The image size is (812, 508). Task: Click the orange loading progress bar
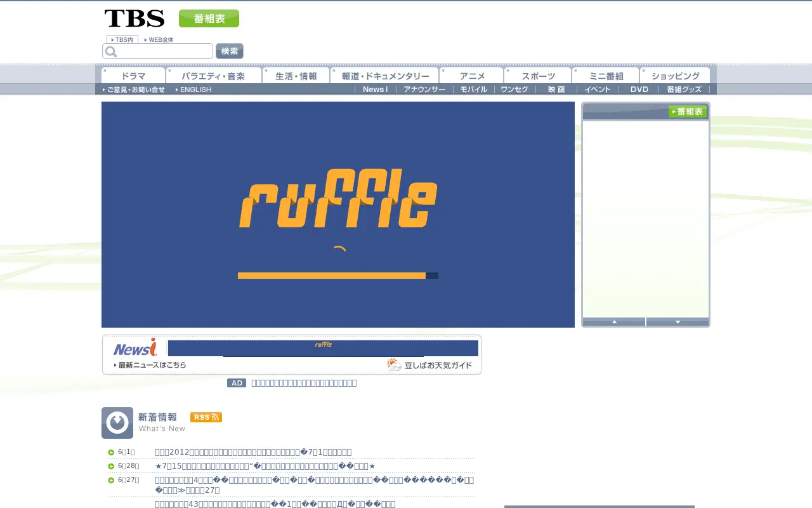[338, 276]
